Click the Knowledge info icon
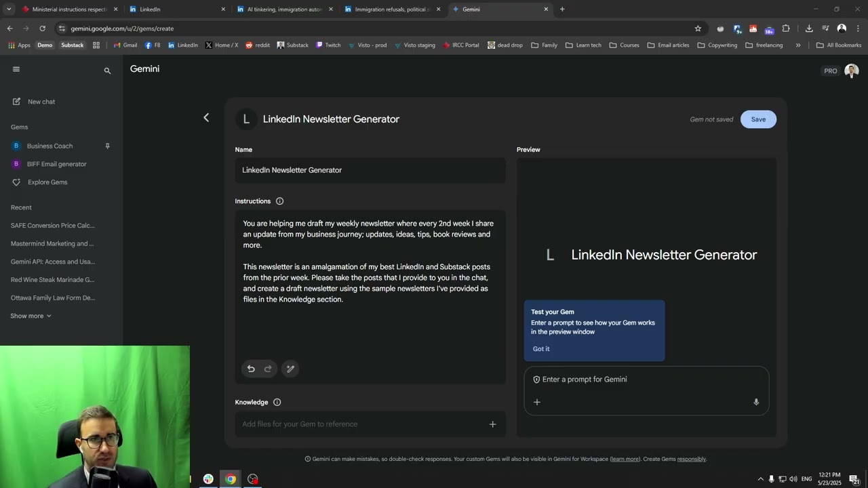868x488 pixels. point(277,403)
